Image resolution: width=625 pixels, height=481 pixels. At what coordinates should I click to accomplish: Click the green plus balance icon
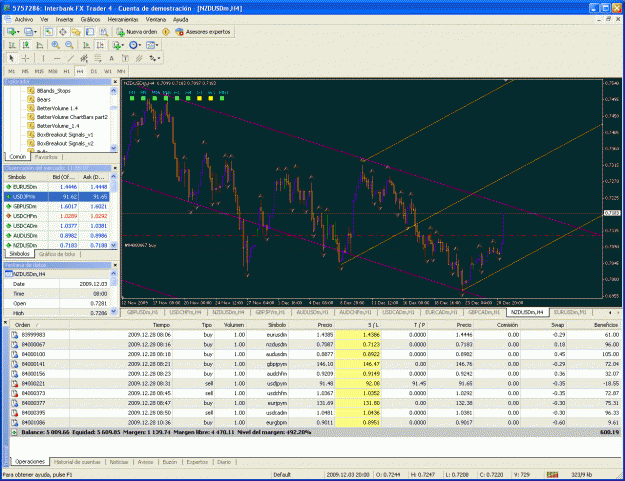pyautogui.click(x=14, y=432)
